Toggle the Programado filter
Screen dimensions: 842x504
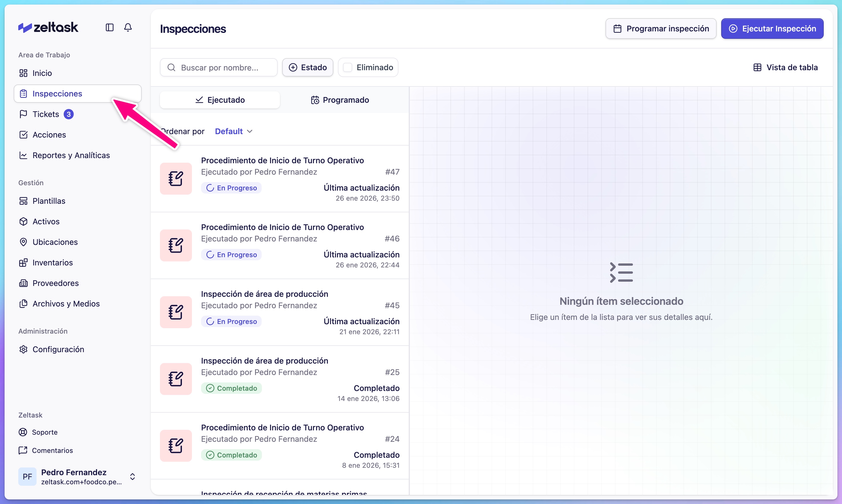point(340,100)
